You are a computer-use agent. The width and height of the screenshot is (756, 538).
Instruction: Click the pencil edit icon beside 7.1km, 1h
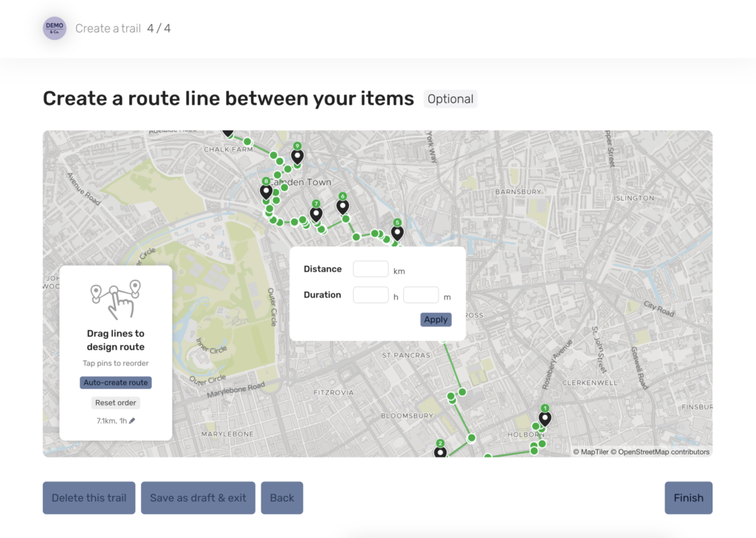(x=132, y=421)
